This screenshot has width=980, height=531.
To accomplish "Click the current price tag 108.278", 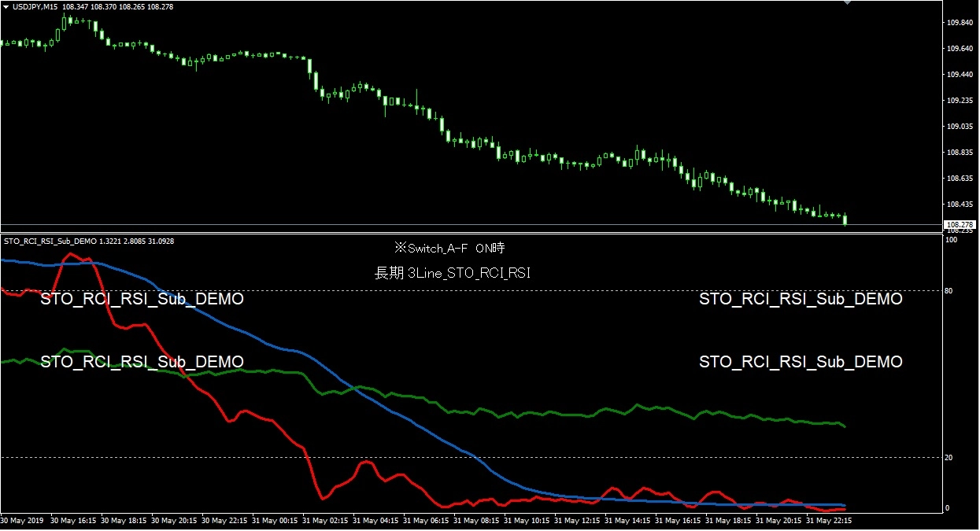I will pos(958,225).
